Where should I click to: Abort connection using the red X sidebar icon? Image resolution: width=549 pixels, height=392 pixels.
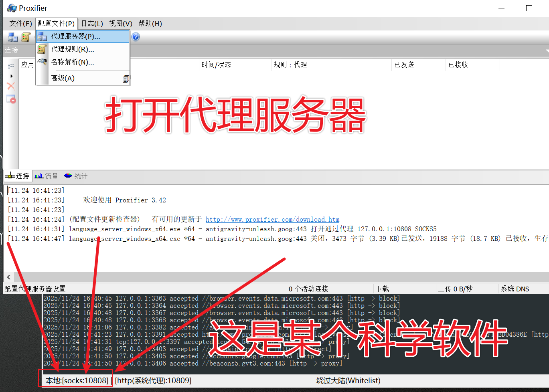(10, 86)
